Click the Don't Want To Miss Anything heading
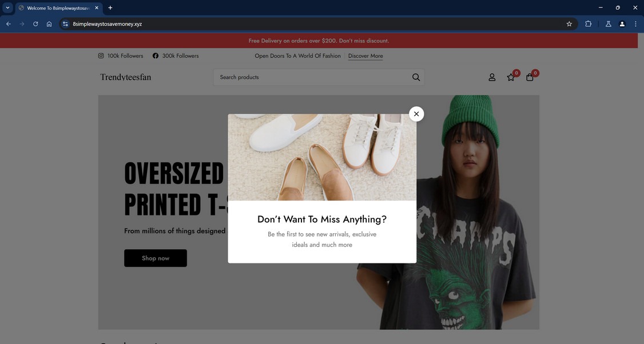 322,219
